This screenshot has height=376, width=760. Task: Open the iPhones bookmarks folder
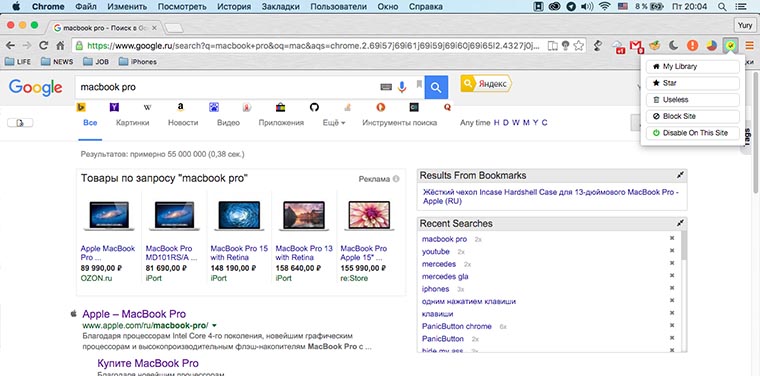point(138,62)
